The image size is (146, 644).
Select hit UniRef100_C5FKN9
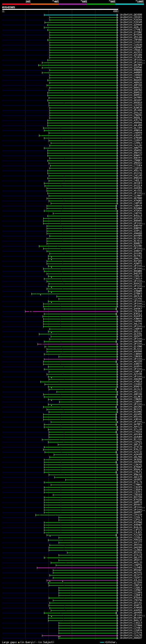point(131,40)
